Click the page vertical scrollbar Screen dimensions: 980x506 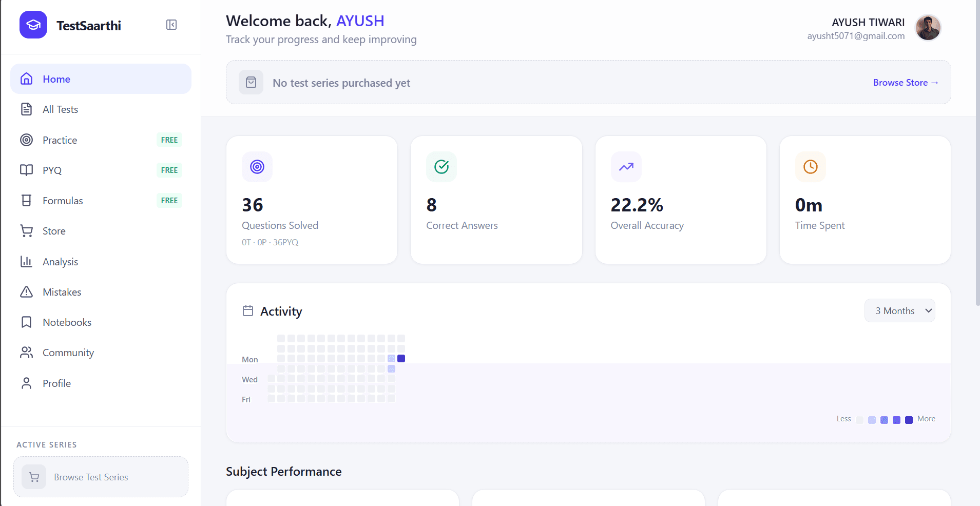click(x=977, y=154)
